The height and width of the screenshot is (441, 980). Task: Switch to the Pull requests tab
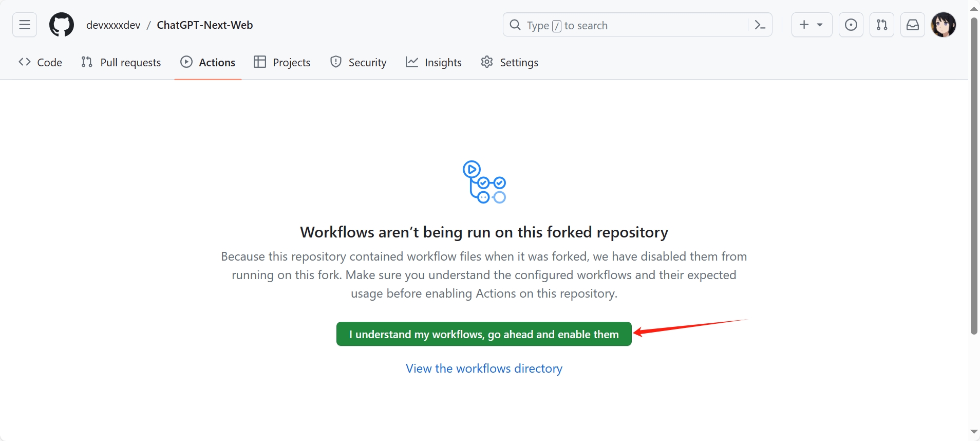121,62
